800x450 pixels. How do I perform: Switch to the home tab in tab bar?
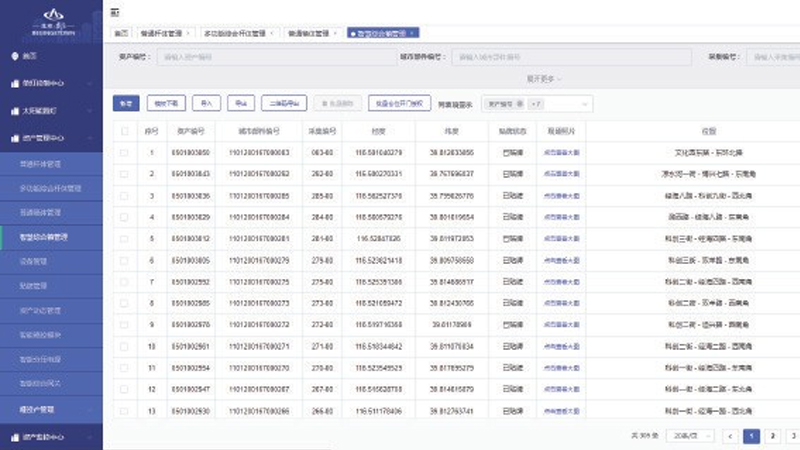pos(119,33)
